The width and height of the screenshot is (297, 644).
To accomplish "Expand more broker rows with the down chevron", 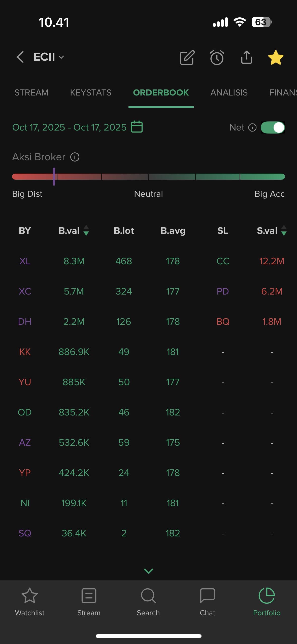I will coord(148,571).
